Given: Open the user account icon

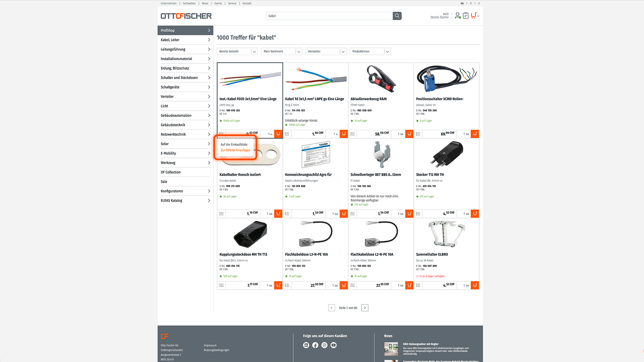Looking at the screenshot, I should click(458, 15).
